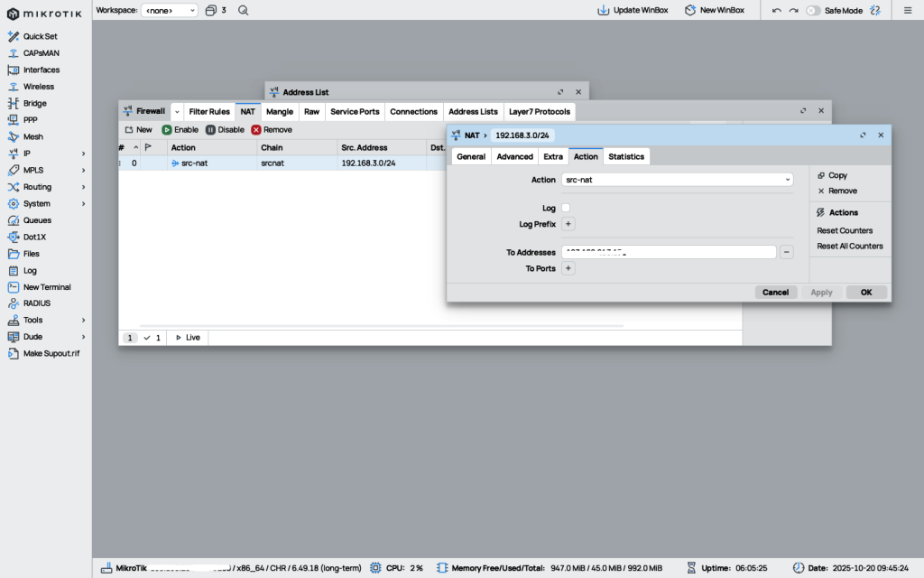Open the Quick Set sidebar icon

click(x=14, y=36)
